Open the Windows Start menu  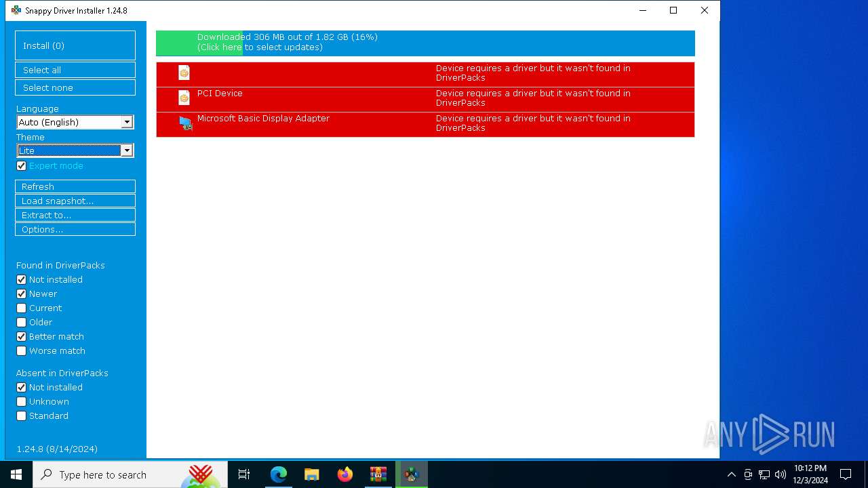[x=16, y=474]
